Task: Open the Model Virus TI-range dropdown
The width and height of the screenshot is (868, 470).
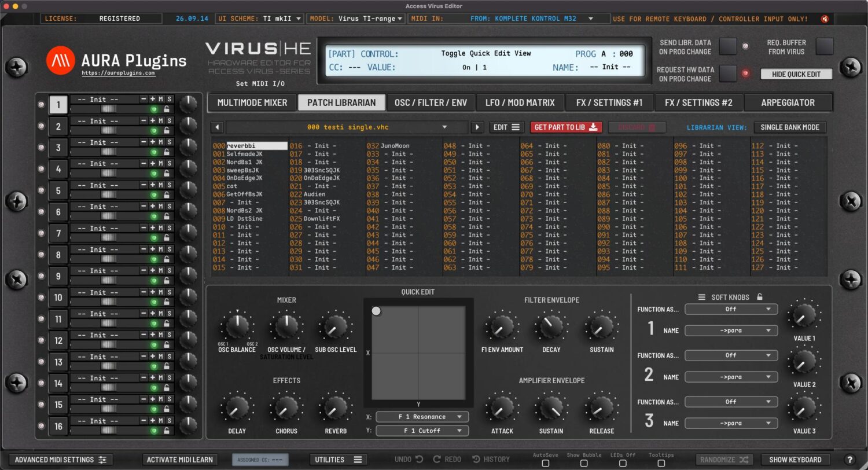Action: click(x=356, y=19)
